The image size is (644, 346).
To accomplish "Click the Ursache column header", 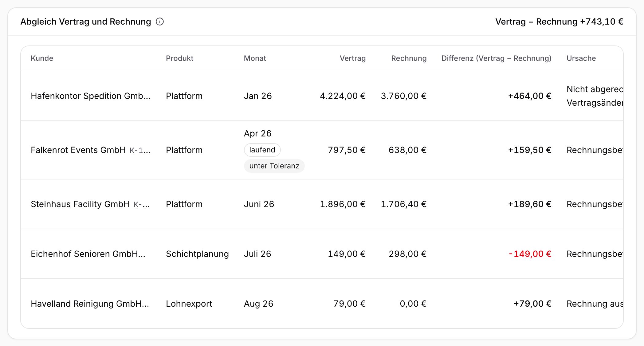I will coord(581,58).
